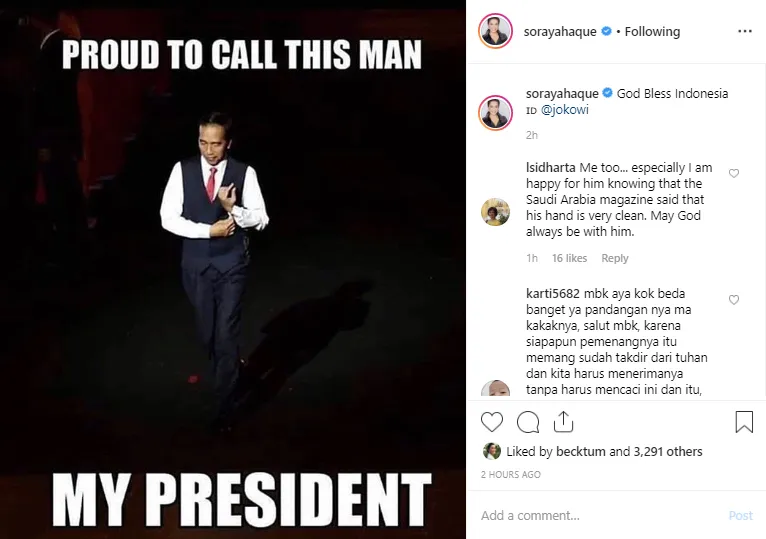Screen dimensions: 766x539
Task: View the 16 likes on lsidharta's comment
Action: [x=569, y=258]
